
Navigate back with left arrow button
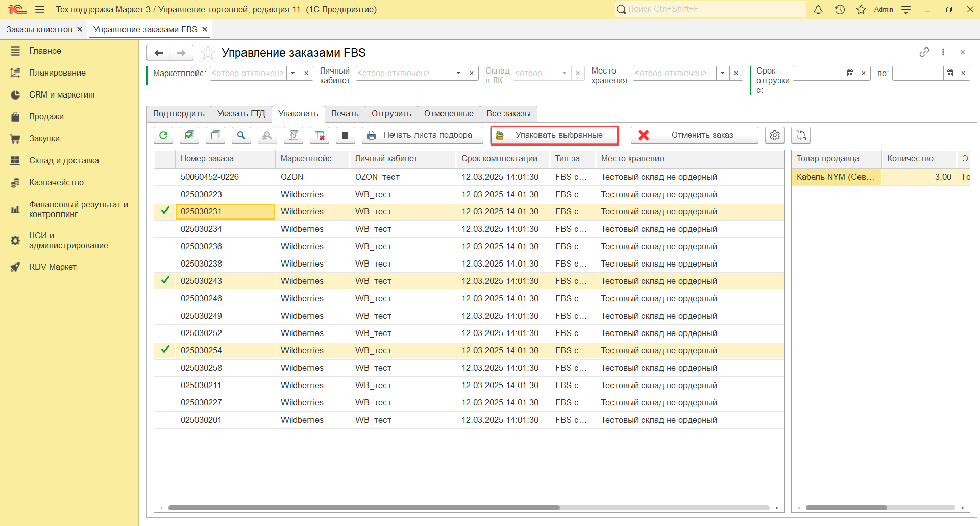pos(159,53)
